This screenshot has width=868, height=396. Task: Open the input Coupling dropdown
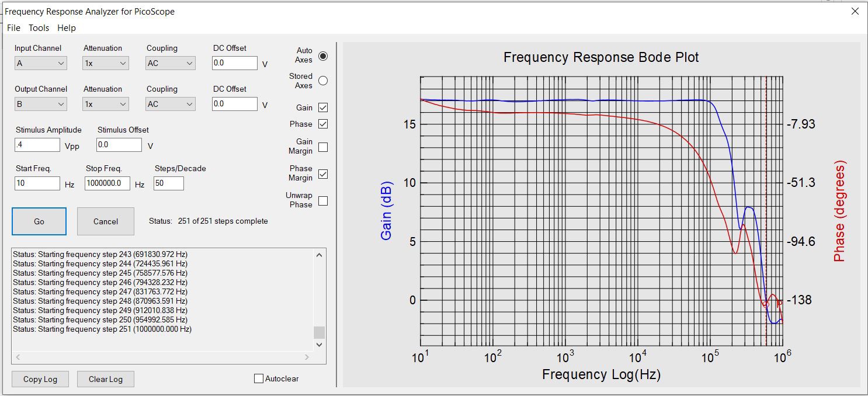(170, 63)
